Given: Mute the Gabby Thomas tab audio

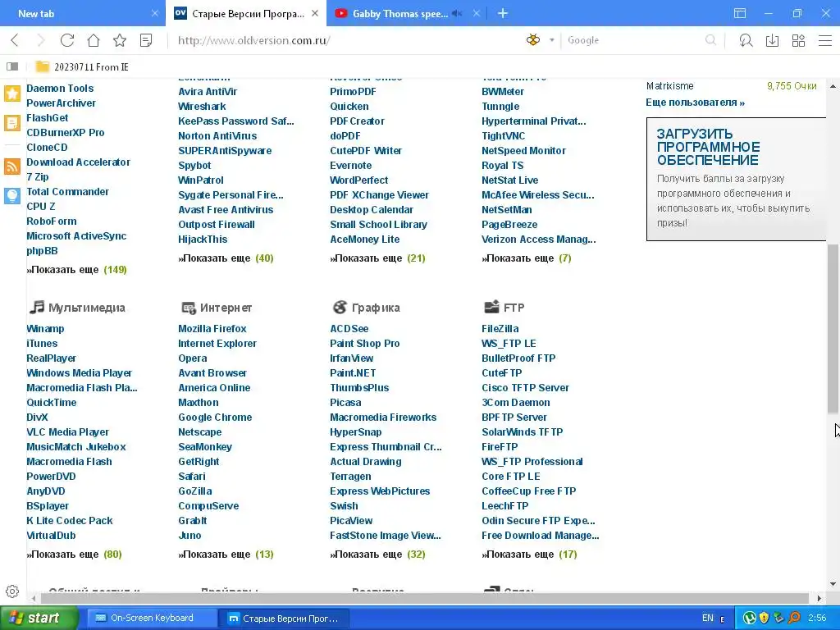Looking at the screenshot, I should click(x=457, y=13).
